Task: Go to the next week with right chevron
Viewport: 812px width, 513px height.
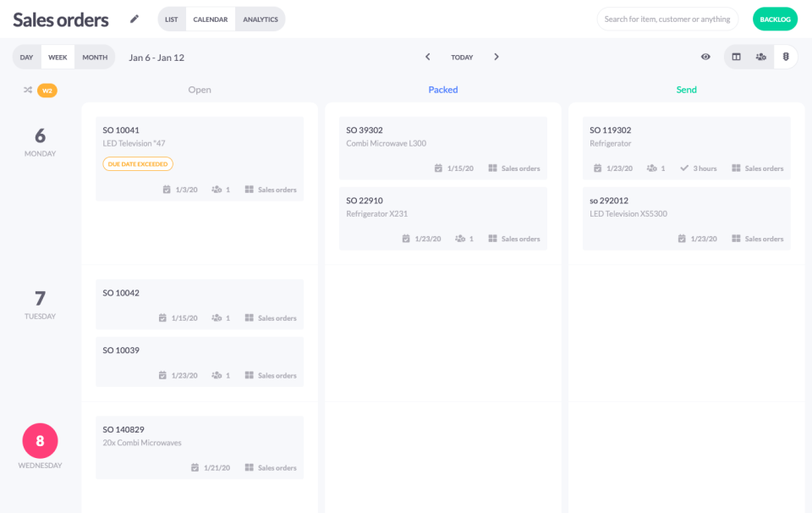Action: (x=497, y=57)
